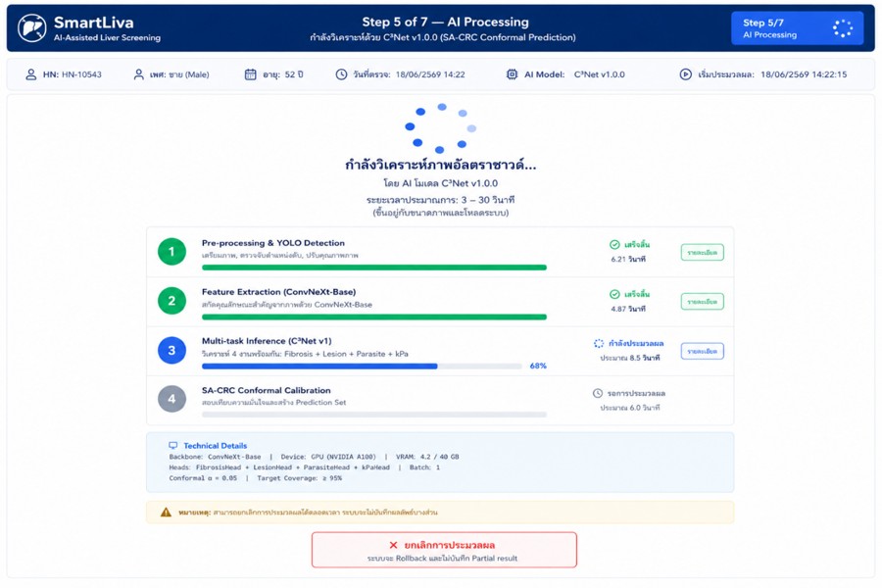
Task: Click the '18/06/2569 14:22:15' start time
Action: coord(804,74)
